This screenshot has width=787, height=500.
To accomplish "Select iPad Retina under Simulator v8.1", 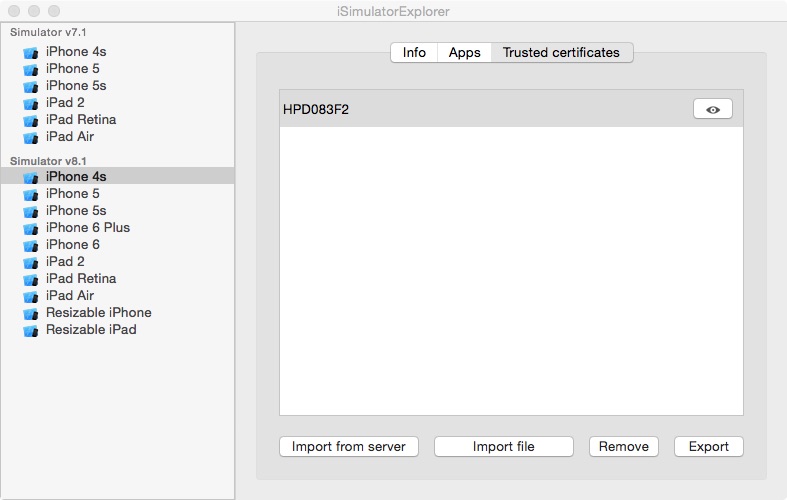I will pos(117,279).
